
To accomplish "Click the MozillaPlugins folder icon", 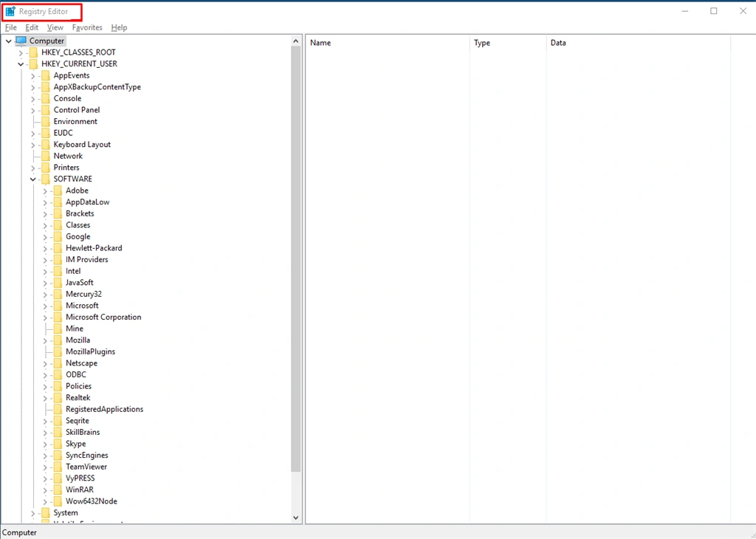I will point(58,351).
